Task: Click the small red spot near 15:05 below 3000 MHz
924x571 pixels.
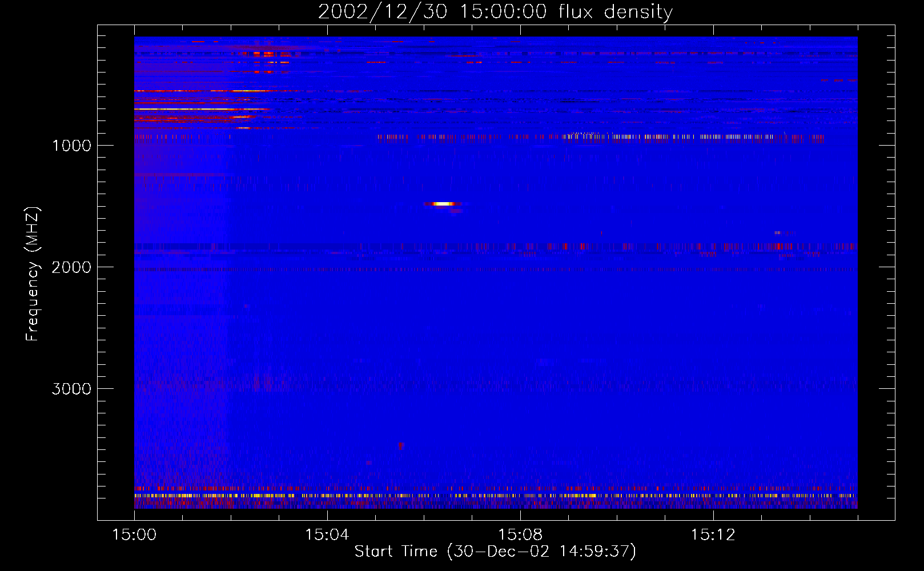Action: [400, 445]
